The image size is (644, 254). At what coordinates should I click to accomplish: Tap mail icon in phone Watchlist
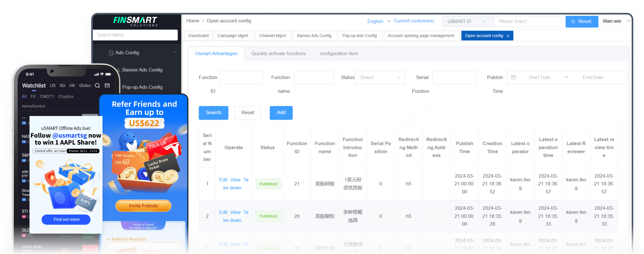click(x=107, y=85)
